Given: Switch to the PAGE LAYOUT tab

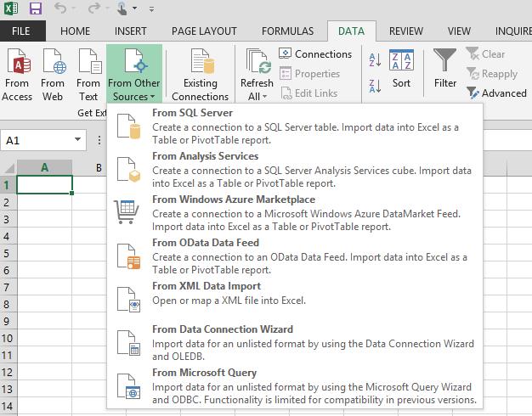Looking at the screenshot, I should [204, 31].
